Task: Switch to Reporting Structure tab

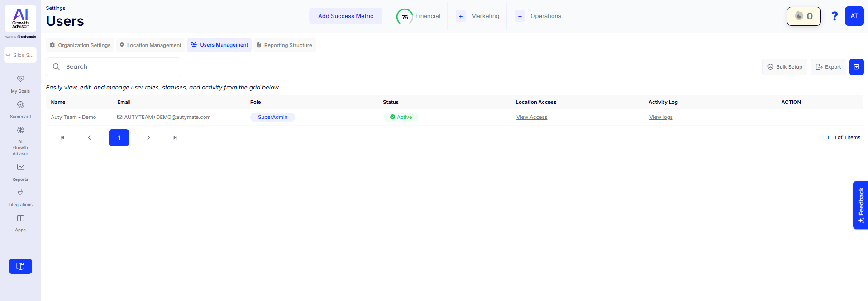Action: coord(284,45)
